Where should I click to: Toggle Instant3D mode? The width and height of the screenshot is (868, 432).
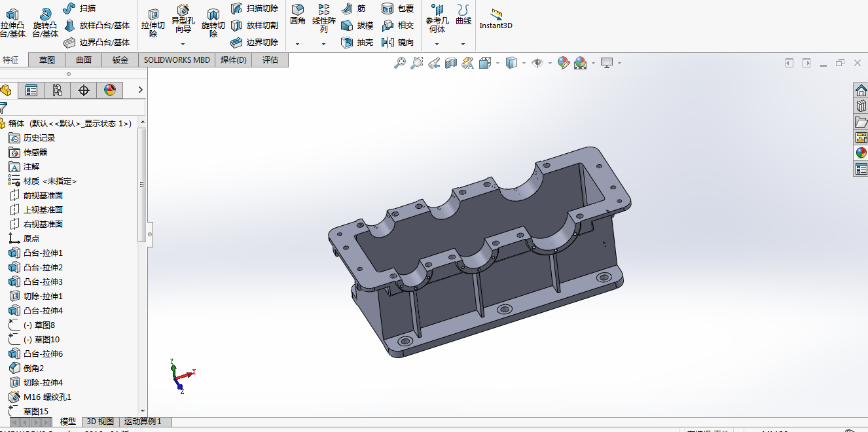[x=496, y=20]
